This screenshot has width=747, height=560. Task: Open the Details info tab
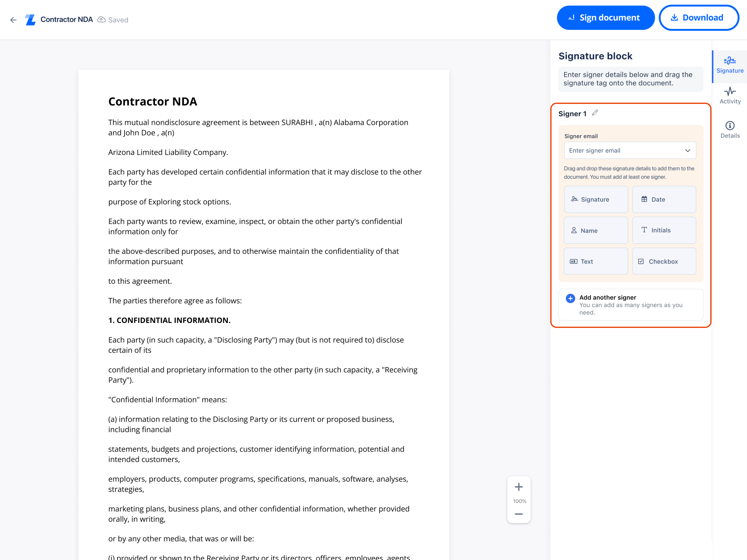click(x=730, y=130)
